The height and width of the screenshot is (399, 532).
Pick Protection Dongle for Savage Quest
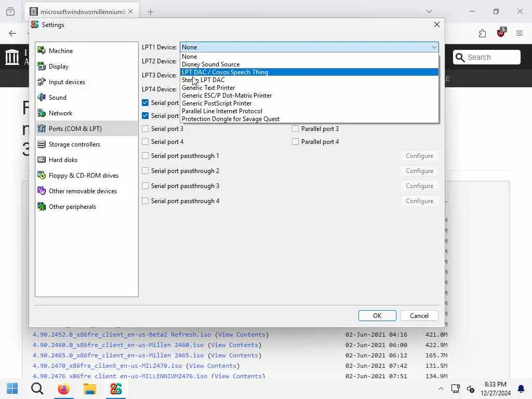click(309, 119)
